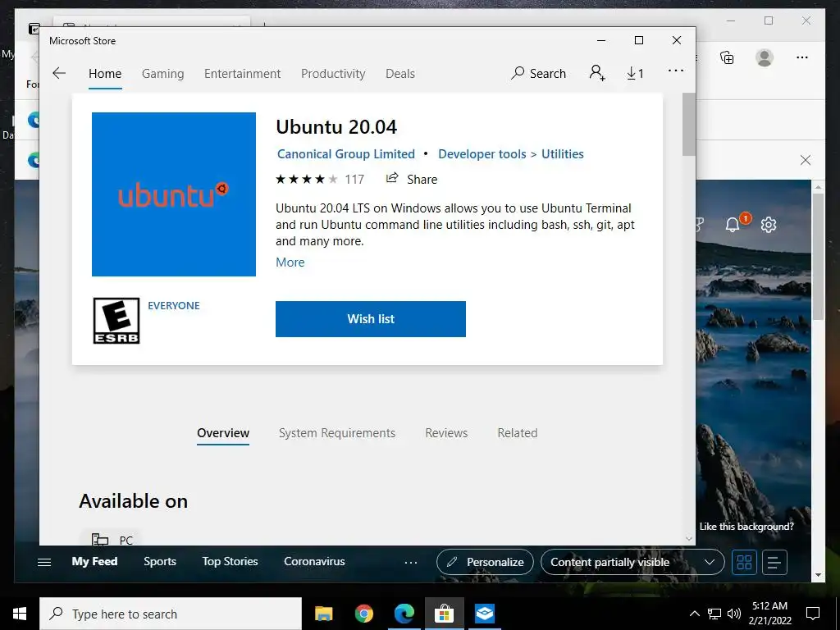The height and width of the screenshot is (630, 840).
Task: Click the EVERYONE rating link
Action: point(174,305)
